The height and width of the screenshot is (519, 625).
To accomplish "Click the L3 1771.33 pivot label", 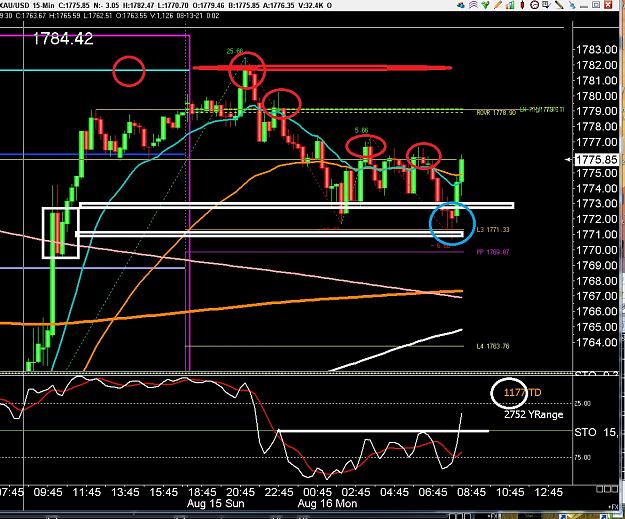I will tap(493, 230).
